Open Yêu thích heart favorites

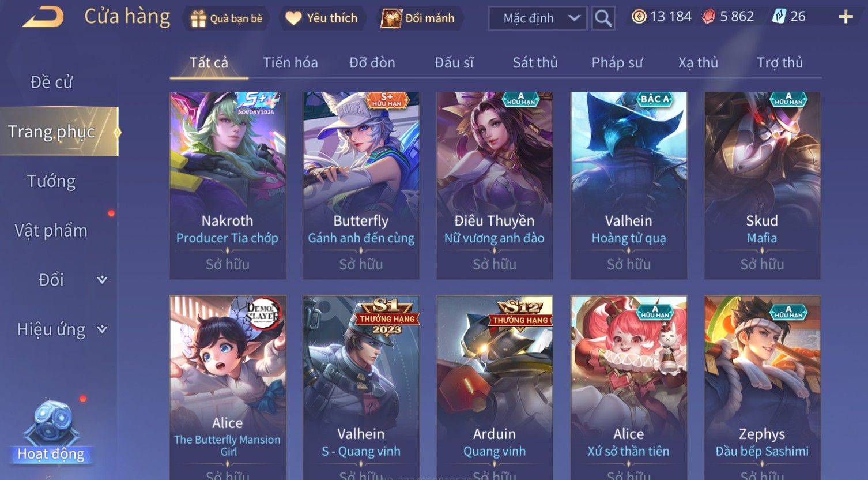pyautogui.click(x=322, y=18)
